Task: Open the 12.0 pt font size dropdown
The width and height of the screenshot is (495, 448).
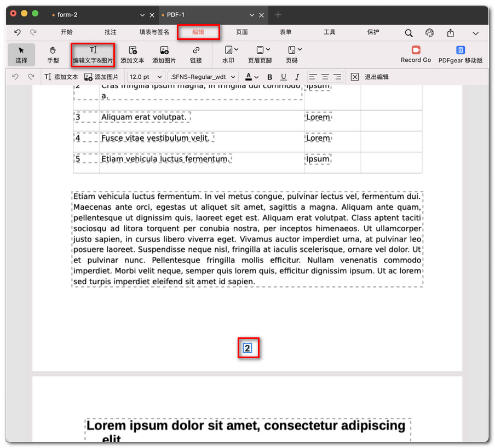Action: click(x=146, y=77)
